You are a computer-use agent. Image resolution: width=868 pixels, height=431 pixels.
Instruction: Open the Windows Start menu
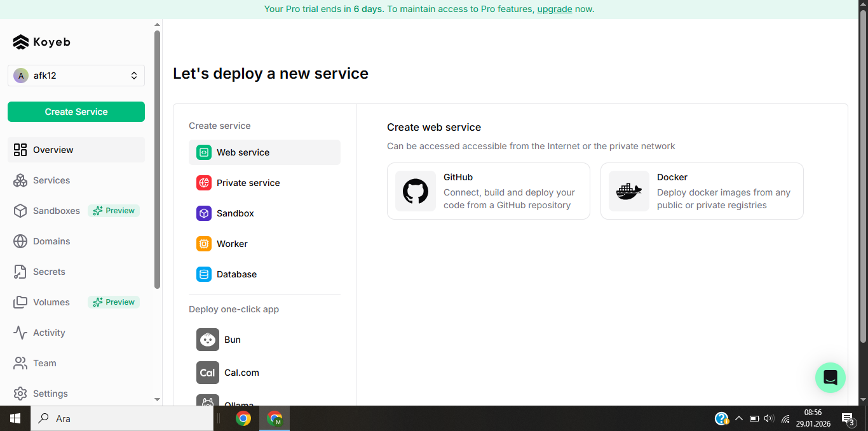[15, 418]
